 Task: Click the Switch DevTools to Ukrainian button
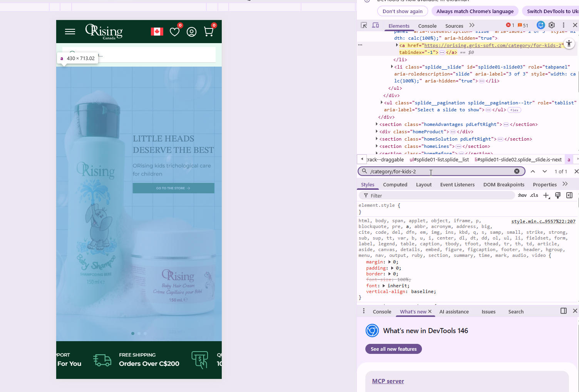click(551, 11)
